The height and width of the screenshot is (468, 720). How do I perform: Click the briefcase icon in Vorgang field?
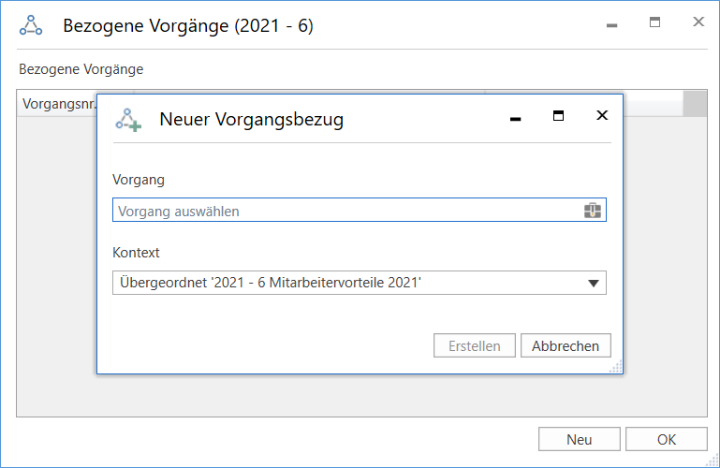(592, 211)
